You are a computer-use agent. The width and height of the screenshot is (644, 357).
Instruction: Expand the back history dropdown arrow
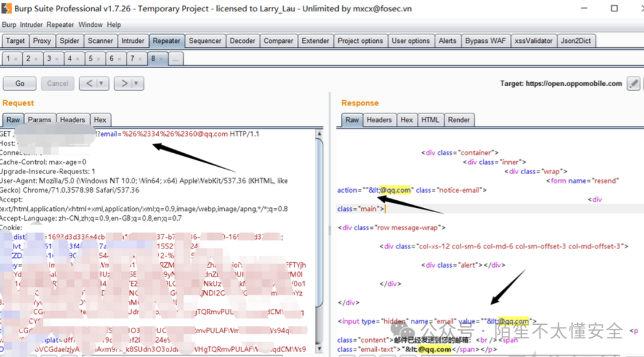[x=101, y=83]
